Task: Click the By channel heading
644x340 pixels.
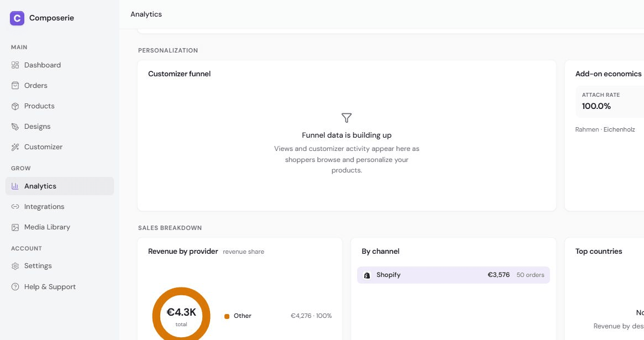Action: pyautogui.click(x=380, y=252)
